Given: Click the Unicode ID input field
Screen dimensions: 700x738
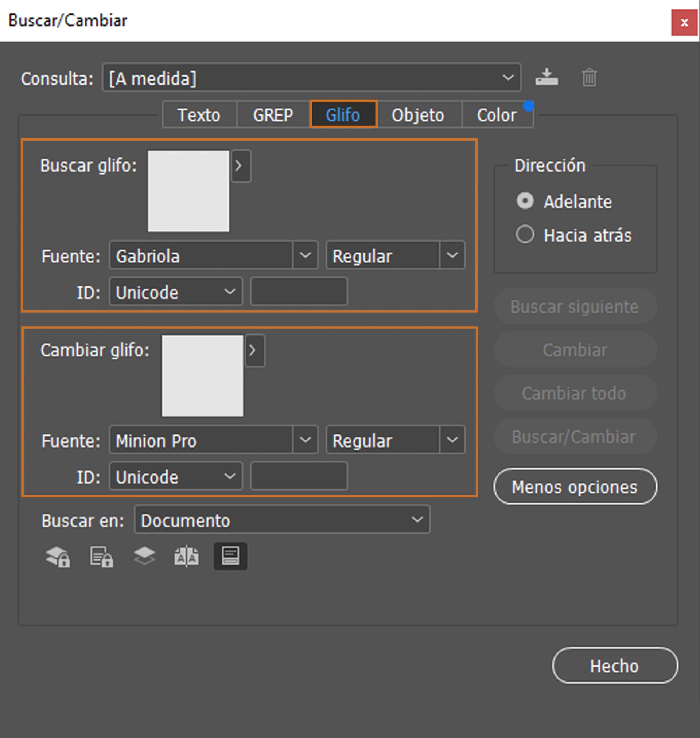Looking at the screenshot, I should click(299, 292).
